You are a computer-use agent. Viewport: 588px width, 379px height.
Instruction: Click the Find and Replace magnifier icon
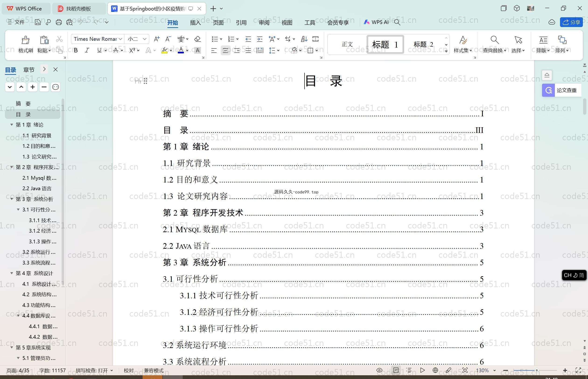(x=495, y=40)
